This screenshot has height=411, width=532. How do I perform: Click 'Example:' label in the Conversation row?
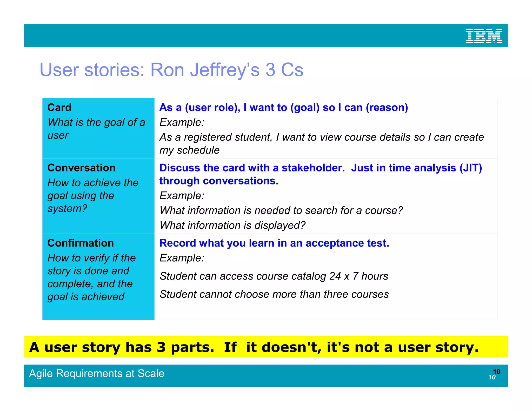coord(182,195)
